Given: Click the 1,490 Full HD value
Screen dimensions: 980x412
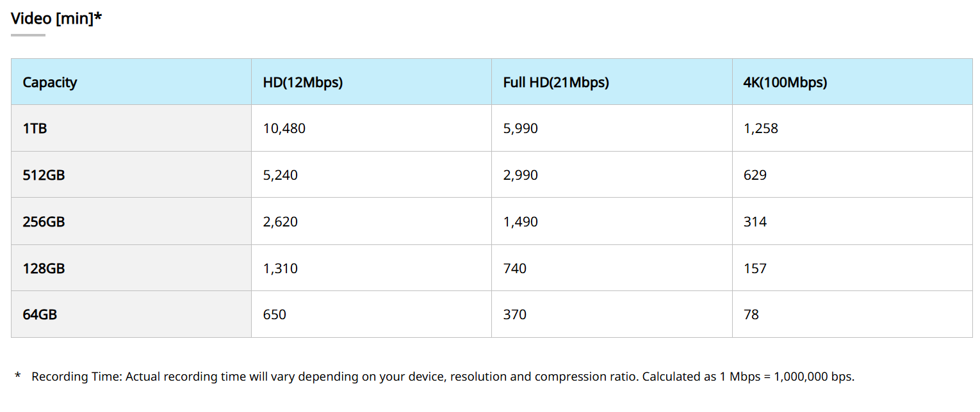Looking at the screenshot, I should click(x=521, y=222).
